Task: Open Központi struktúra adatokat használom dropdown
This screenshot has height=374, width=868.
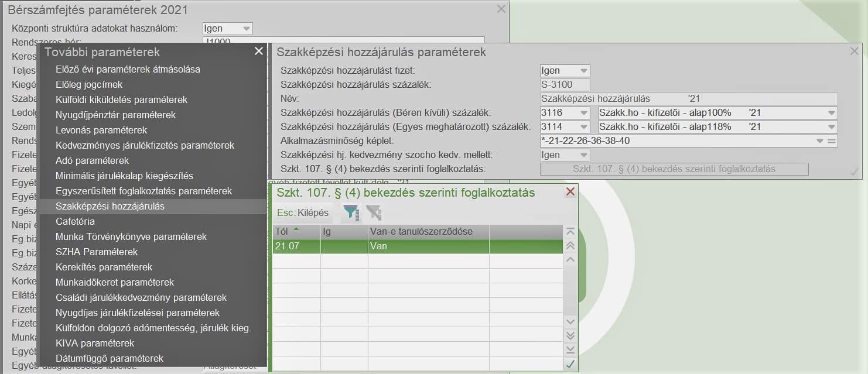Action: pos(247,28)
